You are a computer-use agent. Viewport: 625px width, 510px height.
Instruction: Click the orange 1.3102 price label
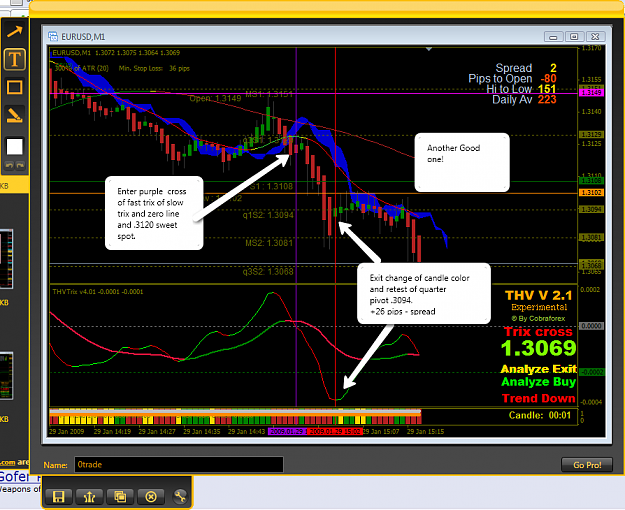pos(592,193)
